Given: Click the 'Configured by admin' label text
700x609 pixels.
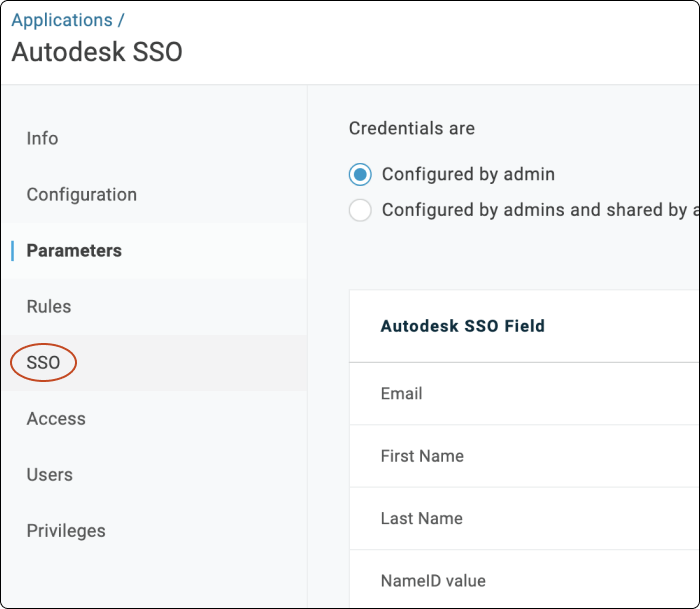Looking at the screenshot, I should (x=468, y=175).
